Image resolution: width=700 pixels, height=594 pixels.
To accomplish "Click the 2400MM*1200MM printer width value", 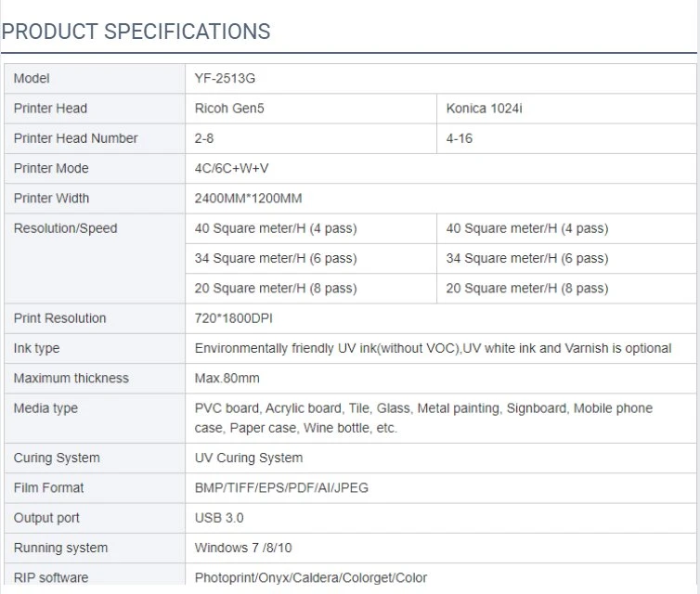I will pyautogui.click(x=248, y=198).
